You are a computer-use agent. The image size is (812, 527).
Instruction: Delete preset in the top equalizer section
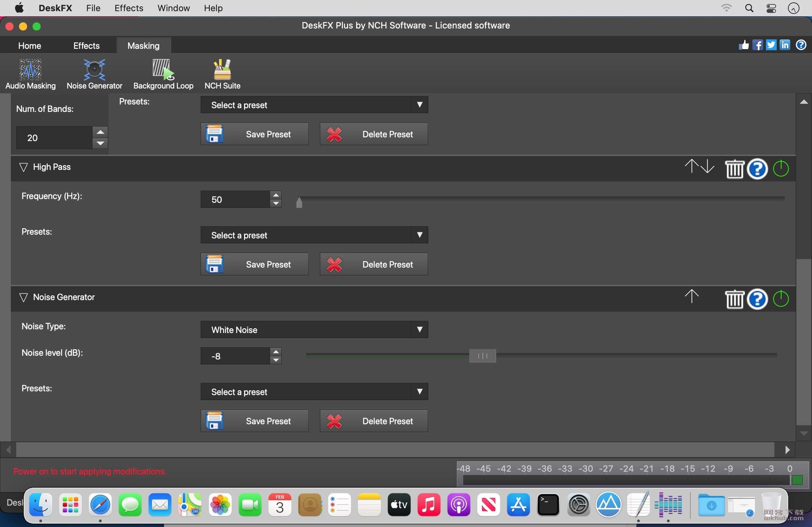click(374, 134)
